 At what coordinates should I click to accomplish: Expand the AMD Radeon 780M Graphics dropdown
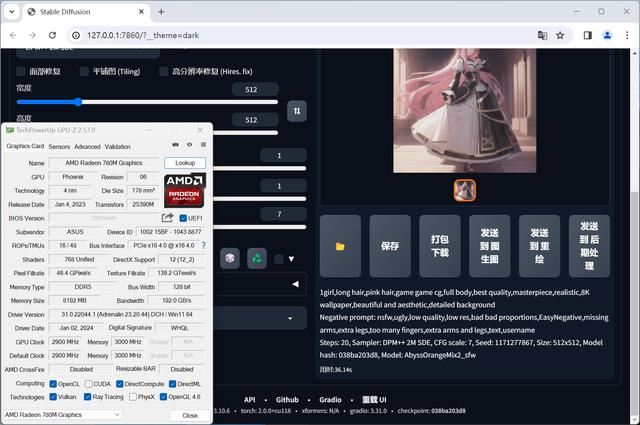point(62,415)
